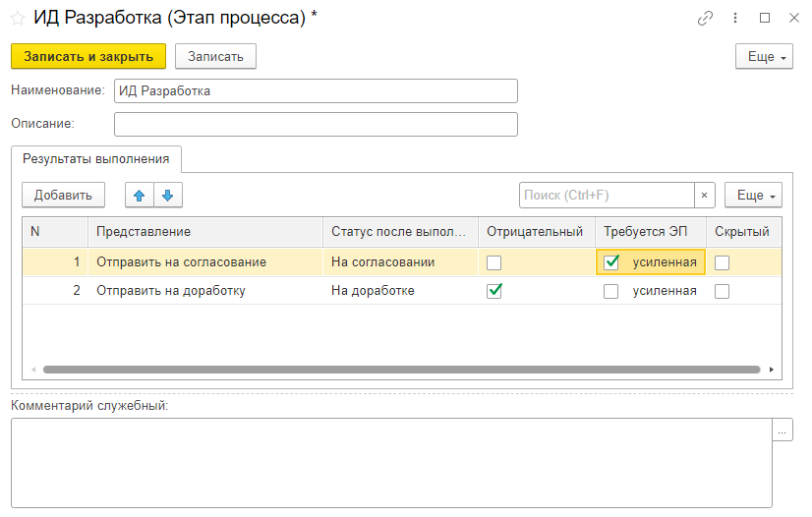812x517 pixels.
Task: Clear the search field with X icon
Action: click(704, 196)
